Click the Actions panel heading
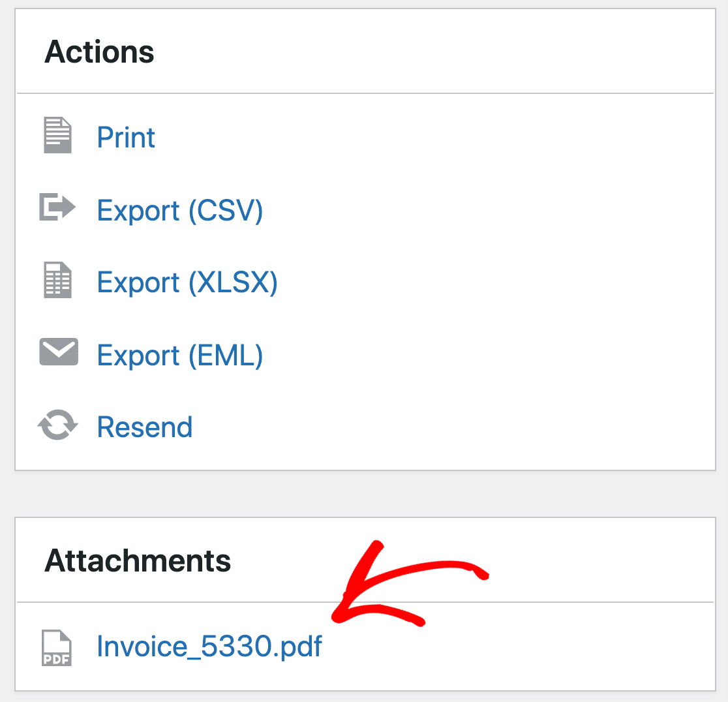 (x=99, y=52)
